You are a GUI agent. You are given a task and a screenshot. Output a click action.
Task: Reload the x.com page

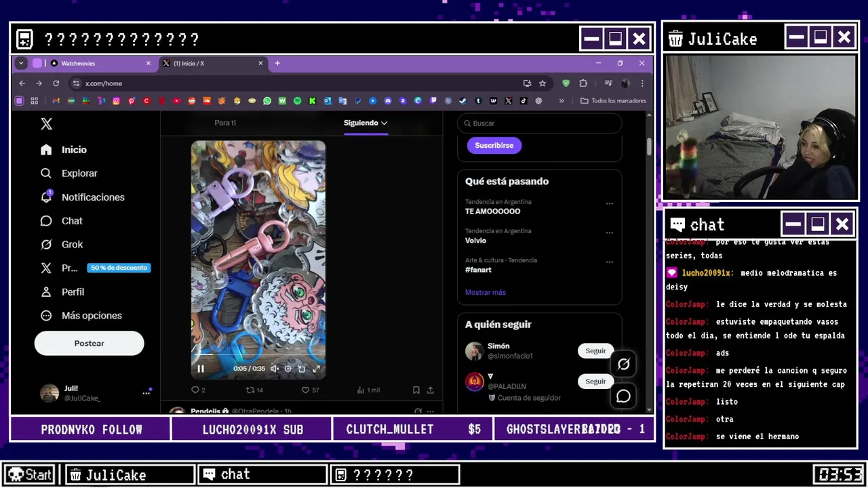[56, 83]
